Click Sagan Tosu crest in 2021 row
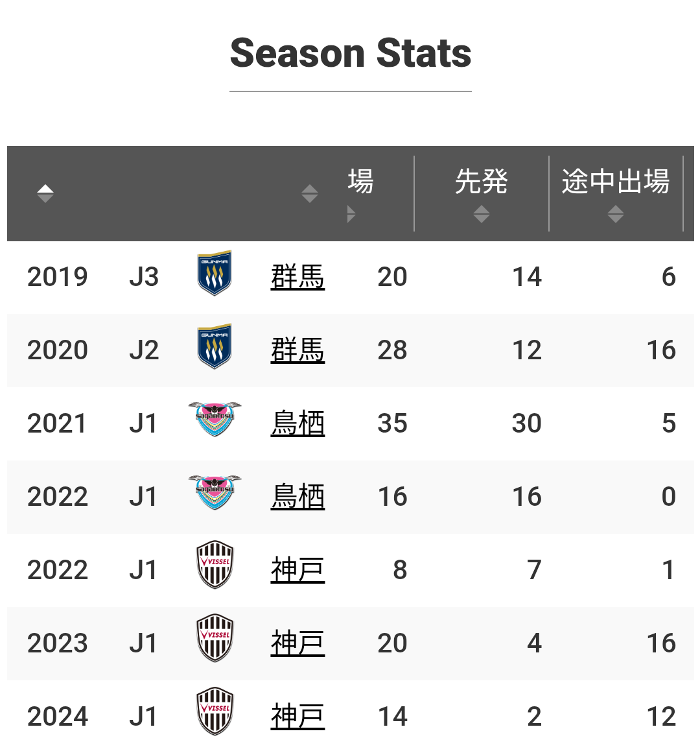 [215, 419]
